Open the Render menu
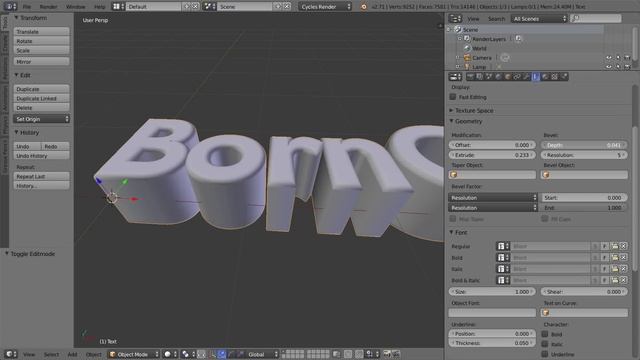This screenshot has height=360, width=640. pyautogui.click(x=48, y=7)
